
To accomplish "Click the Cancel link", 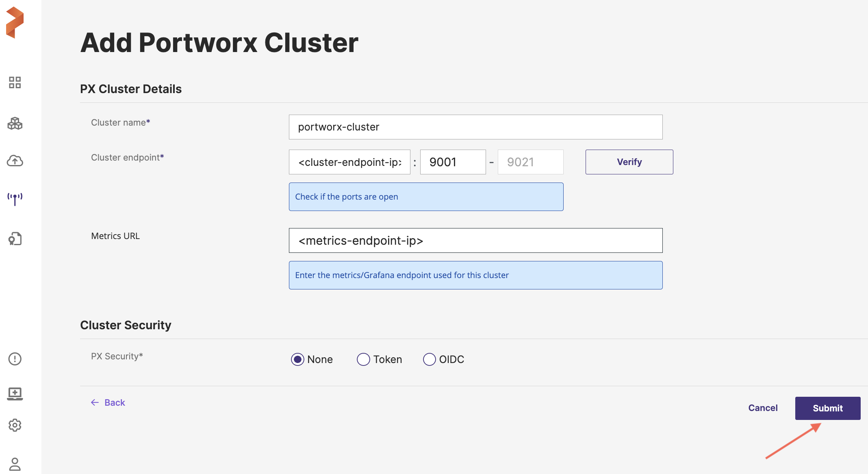I will 763,408.
